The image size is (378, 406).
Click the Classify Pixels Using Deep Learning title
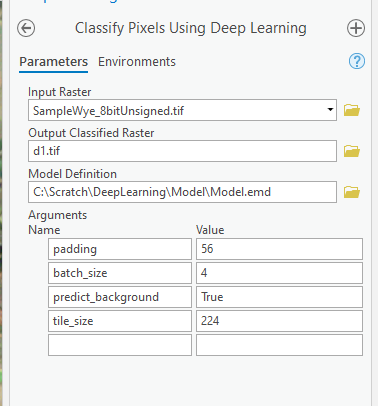(191, 28)
